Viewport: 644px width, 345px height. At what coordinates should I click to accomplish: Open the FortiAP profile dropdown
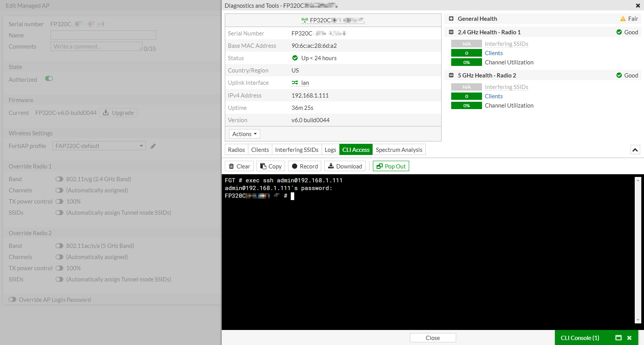click(99, 146)
